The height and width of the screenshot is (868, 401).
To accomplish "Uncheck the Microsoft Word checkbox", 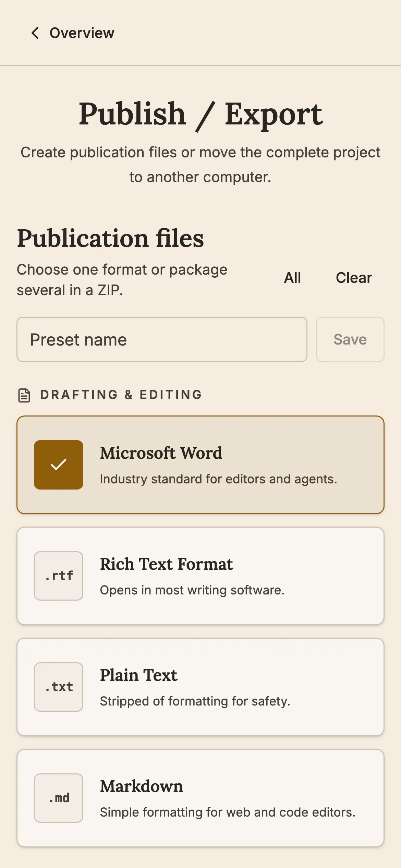I will pyautogui.click(x=59, y=465).
